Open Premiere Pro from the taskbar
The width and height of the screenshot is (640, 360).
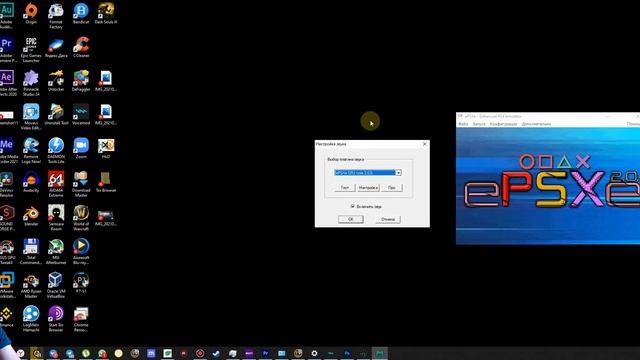[265, 353]
